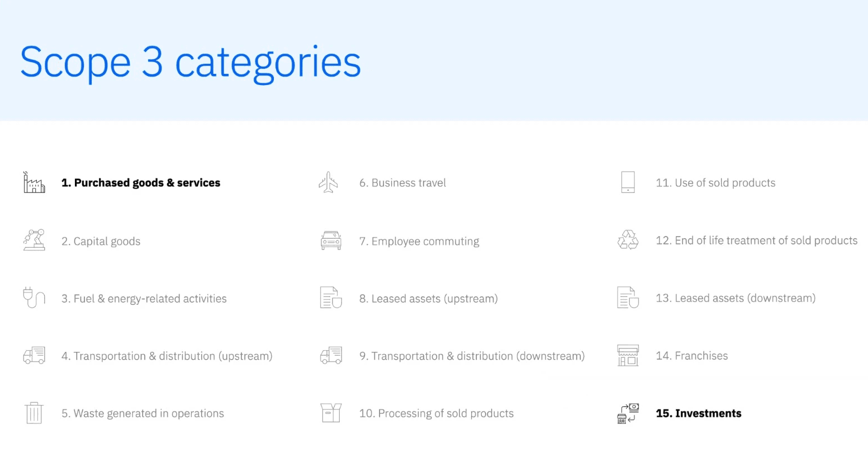Select the open box Processing icon

click(331, 413)
